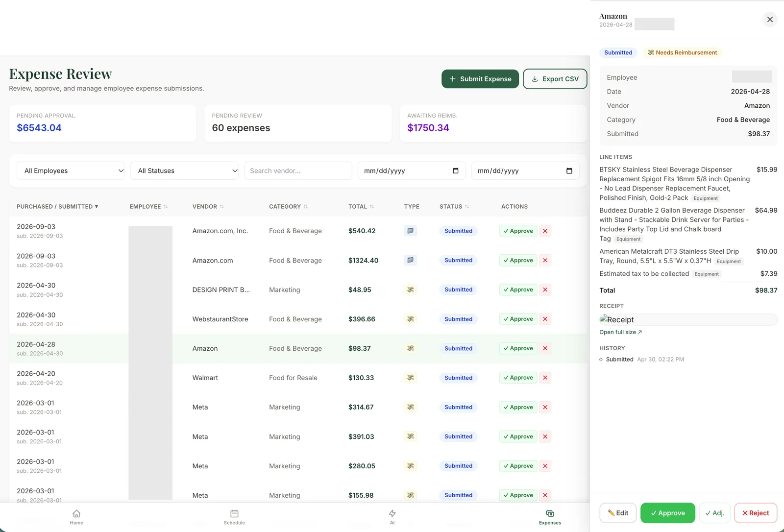
Task: Expand the All Employees dropdown
Action: [x=71, y=170]
